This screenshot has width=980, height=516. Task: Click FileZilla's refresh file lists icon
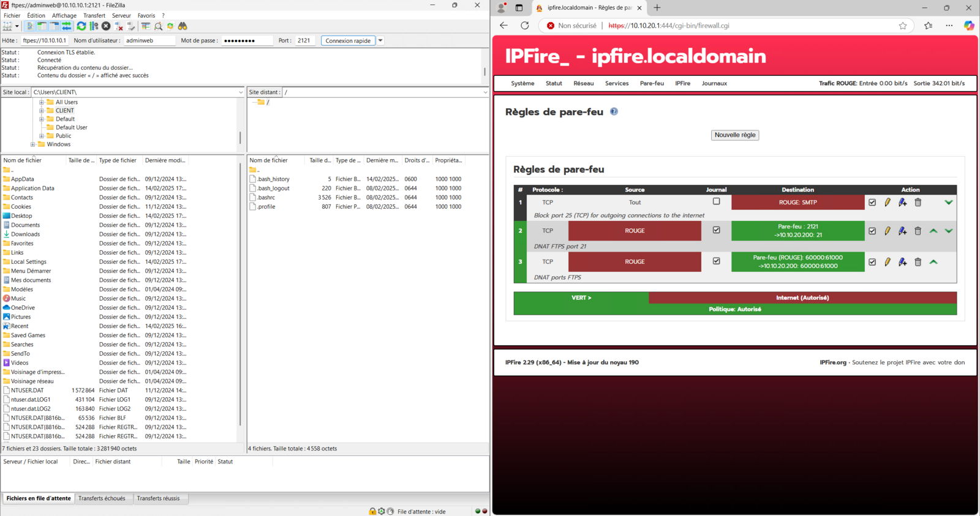(x=81, y=26)
